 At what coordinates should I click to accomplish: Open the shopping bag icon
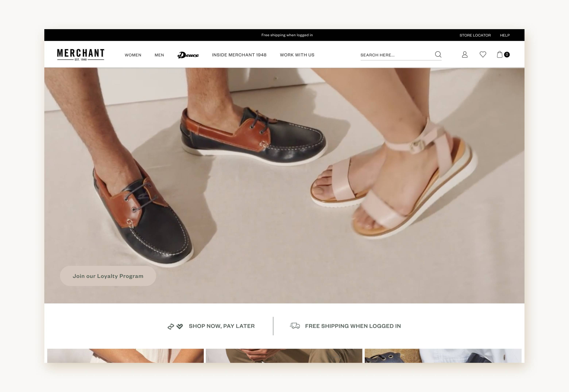[500, 54]
